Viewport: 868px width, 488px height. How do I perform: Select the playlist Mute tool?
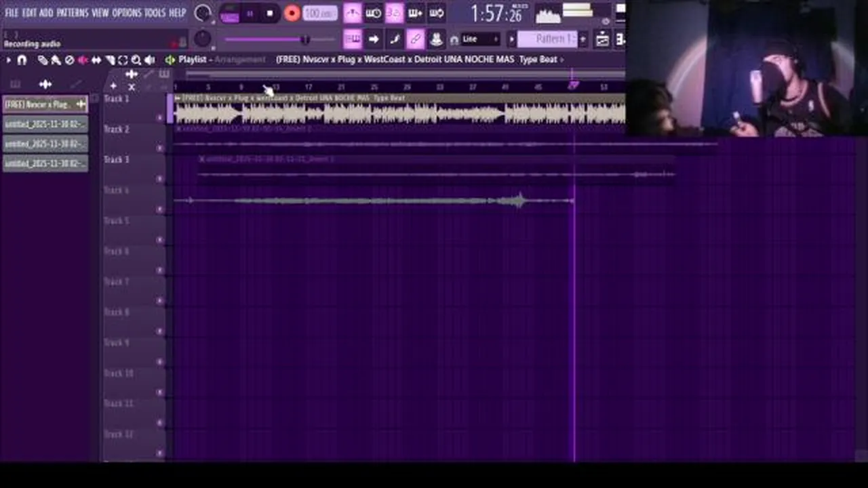[x=83, y=60]
